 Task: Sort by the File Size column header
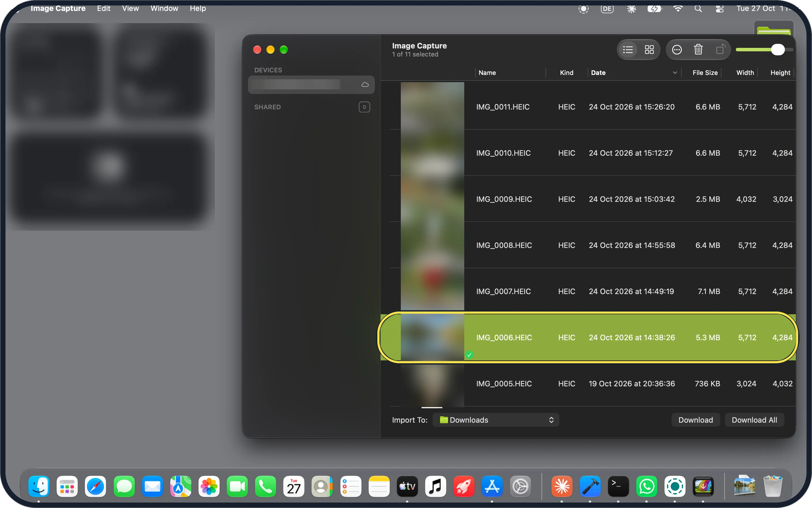705,73
